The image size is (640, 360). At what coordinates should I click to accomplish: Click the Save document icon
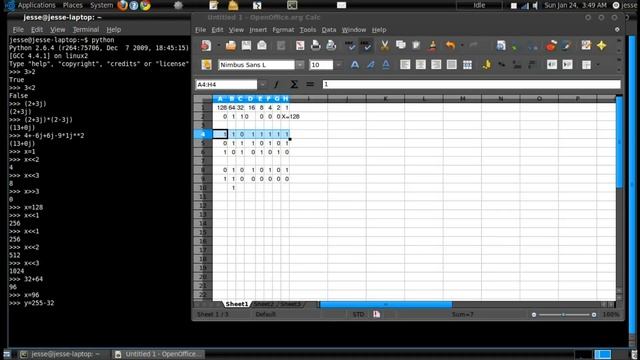[246, 45]
